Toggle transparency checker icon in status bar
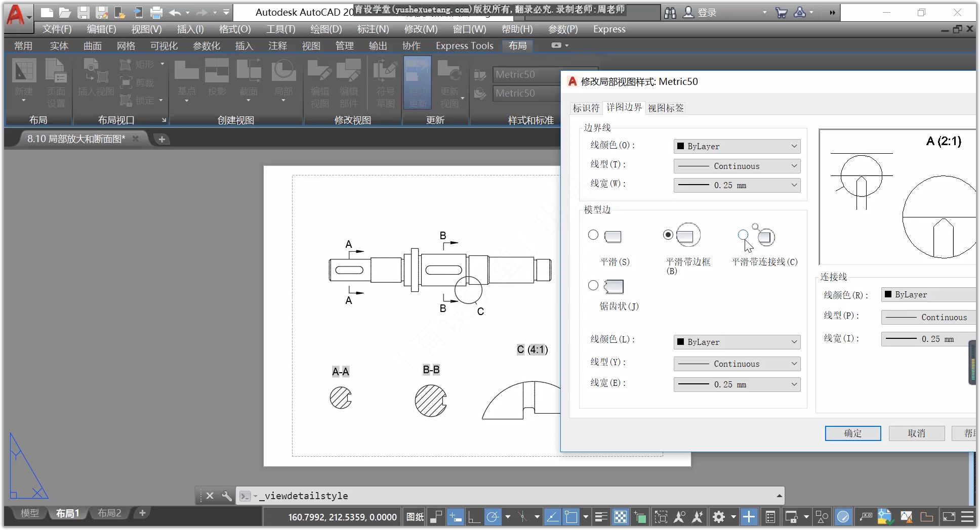 tap(621, 517)
